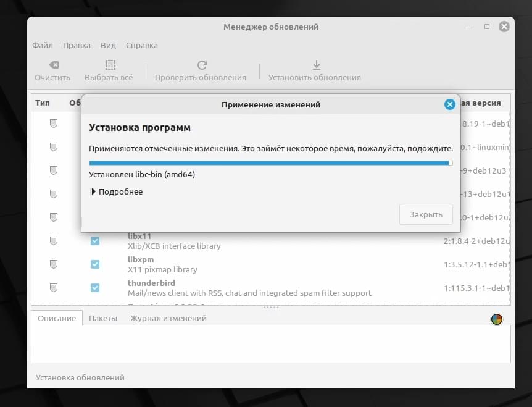Select the libx11 package name
Image resolution: width=532 pixels, height=407 pixels.
tap(139, 237)
